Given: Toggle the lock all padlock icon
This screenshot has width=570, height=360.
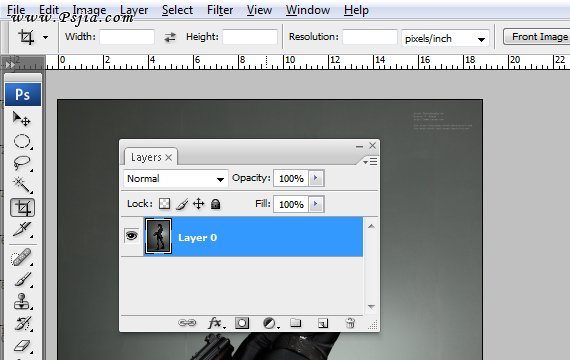Looking at the screenshot, I should (216, 204).
